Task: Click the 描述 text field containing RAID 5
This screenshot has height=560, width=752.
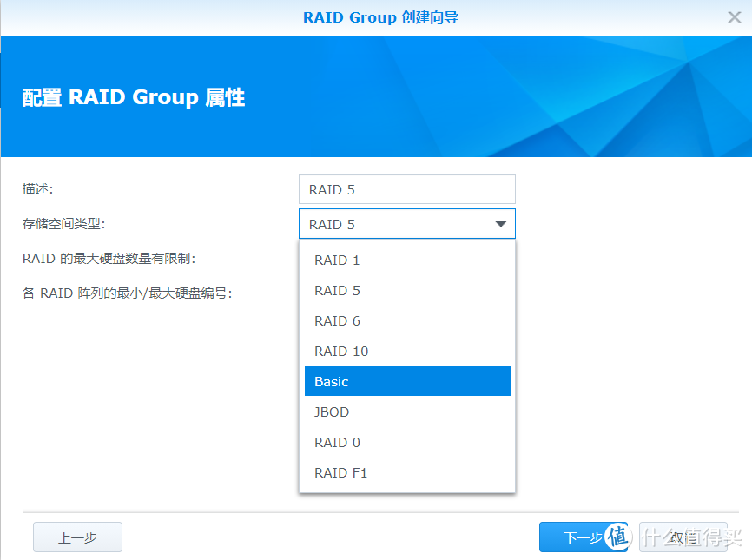Action: pyautogui.click(x=406, y=189)
